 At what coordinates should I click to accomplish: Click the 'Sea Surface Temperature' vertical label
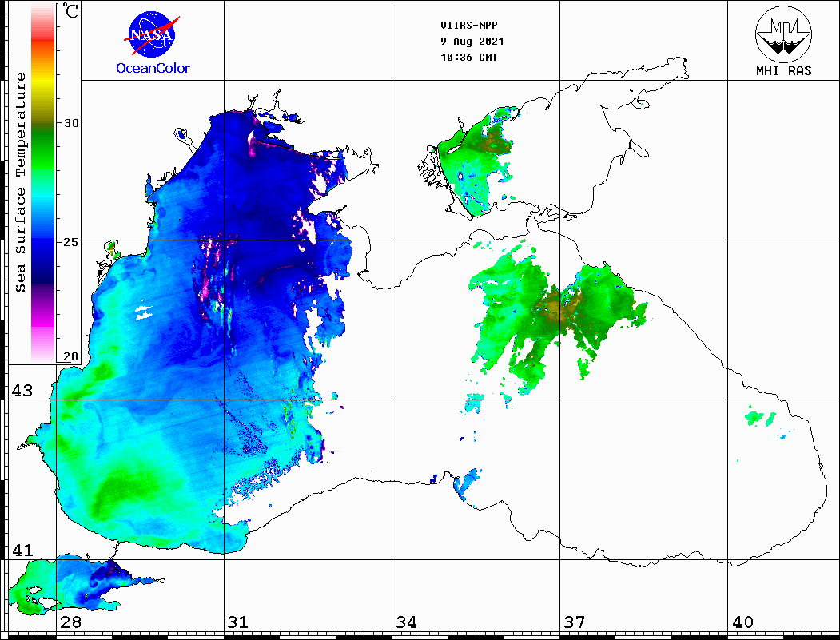pos(20,182)
